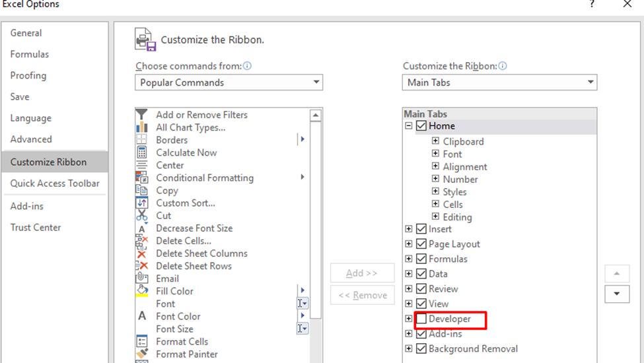This screenshot has width=644, height=363.
Task: Click the Cut scissors icon
Action: (142, 215)
